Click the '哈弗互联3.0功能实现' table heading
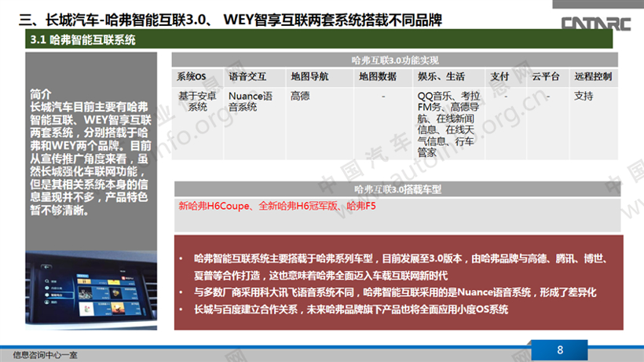644x362 pixels. [x=395, y=60]
